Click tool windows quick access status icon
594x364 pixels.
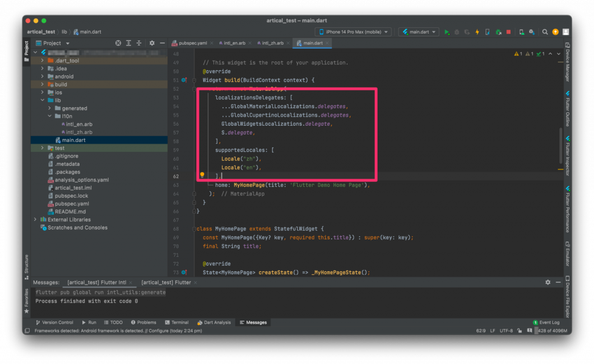coord(27,331)
